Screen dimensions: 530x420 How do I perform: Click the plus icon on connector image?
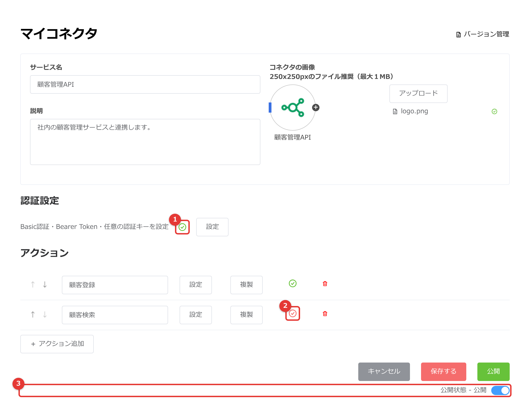[x=316, y=107]
